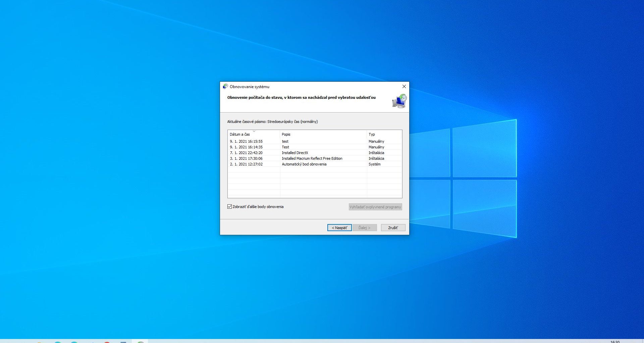Screen dimensions: 644x343
Task: Cancel the wizard with 'Zrušiť'
Action: 393,228
